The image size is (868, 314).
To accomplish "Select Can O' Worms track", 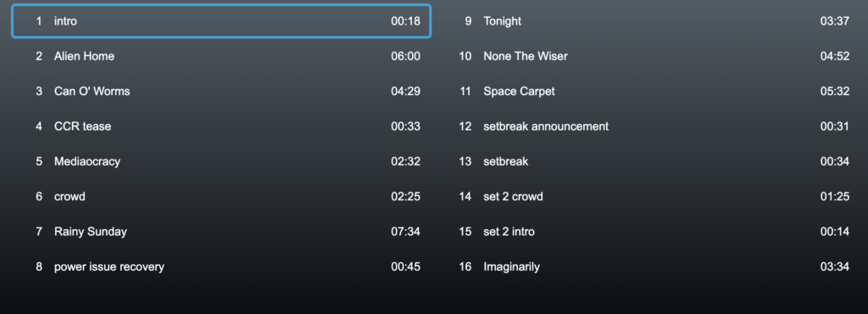I will 221,92.
